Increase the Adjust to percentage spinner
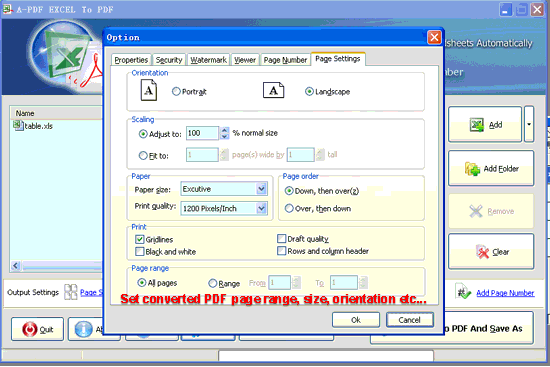This screenshot has width=550, height=367. 224,130
